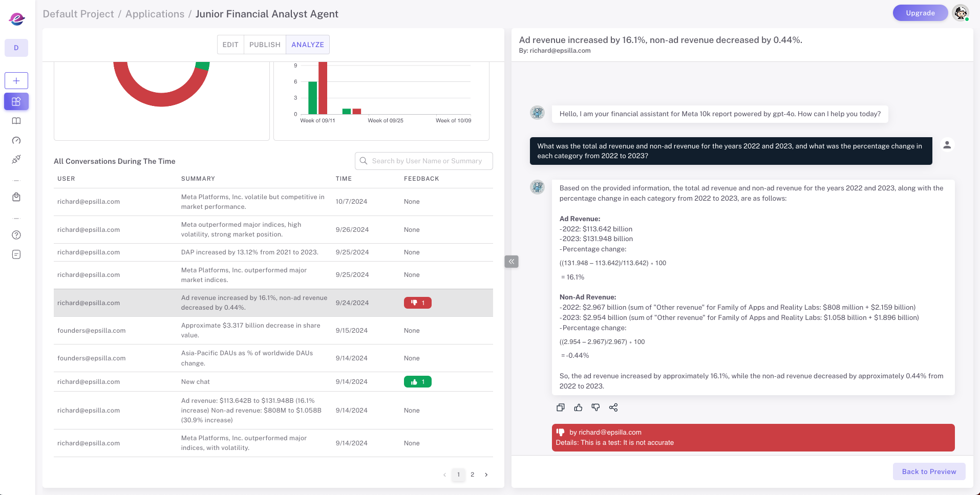The image size is (980, 495).
Task: Switch to the PUBLISH tab
Action: [265, 45]
